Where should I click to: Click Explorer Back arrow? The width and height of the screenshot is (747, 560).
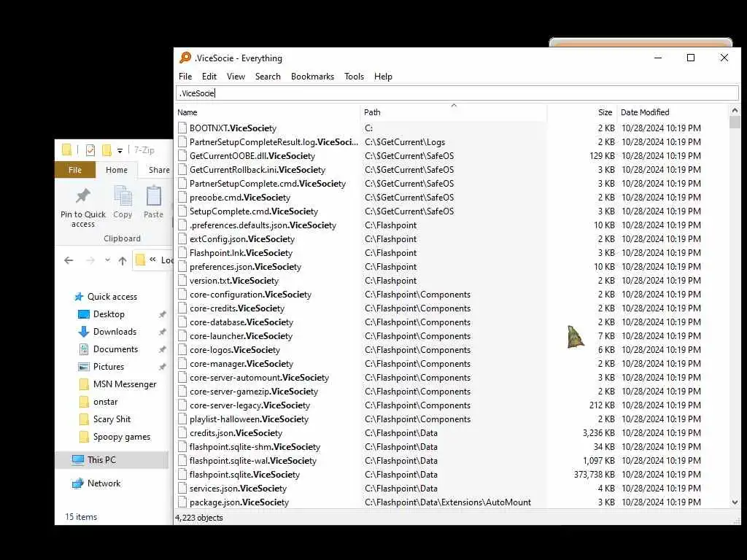pyautogui.click(x=69, y=260)
